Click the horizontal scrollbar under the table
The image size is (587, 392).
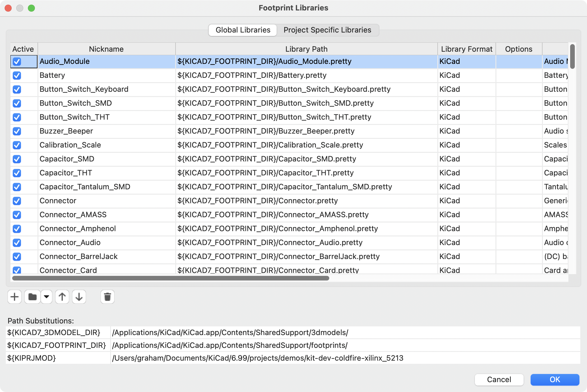point(171,278)
